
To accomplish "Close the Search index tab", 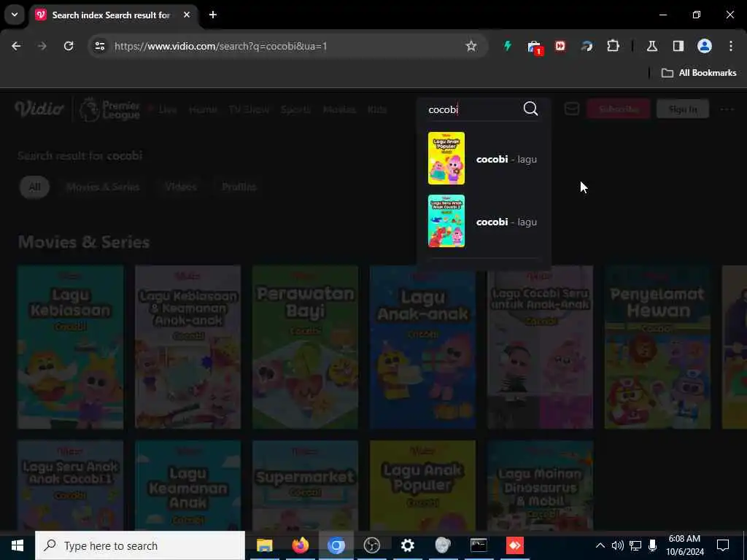I will 187,15.
